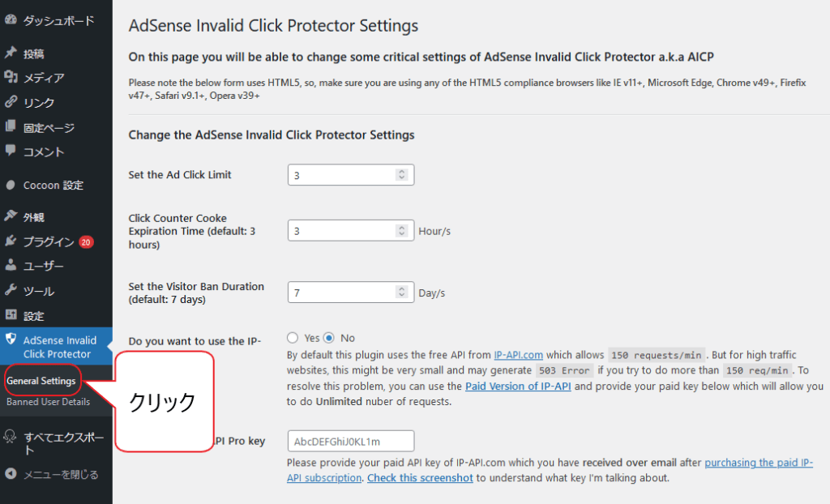The image size is (830, 504).
Task: Click the Visitor Ban Duration spinner
Action: [x=401, y=293]
